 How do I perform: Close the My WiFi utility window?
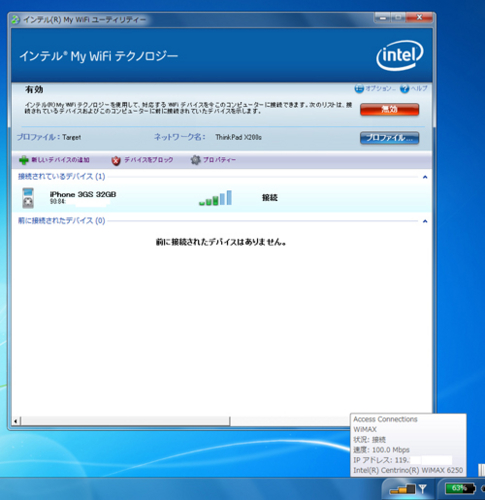coord(419,17)
